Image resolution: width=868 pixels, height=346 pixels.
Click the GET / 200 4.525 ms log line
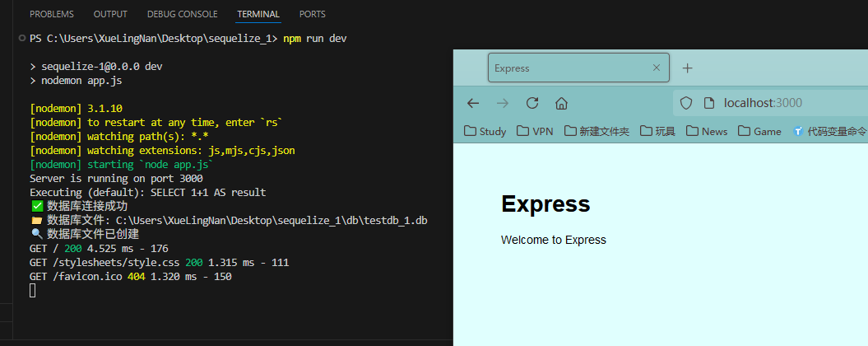99,249
